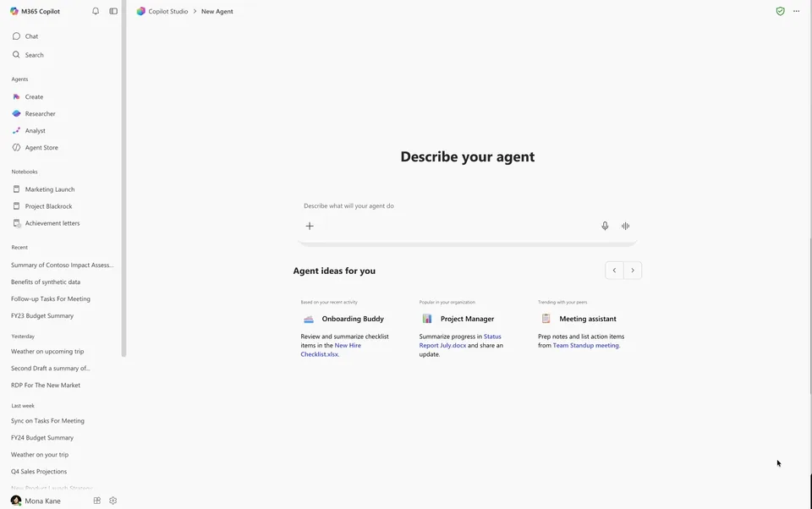The height and width of the screenshot is (509, 812).
Task: Open New Hire Checklist.xlsx link
Action: tap(331, 349)
